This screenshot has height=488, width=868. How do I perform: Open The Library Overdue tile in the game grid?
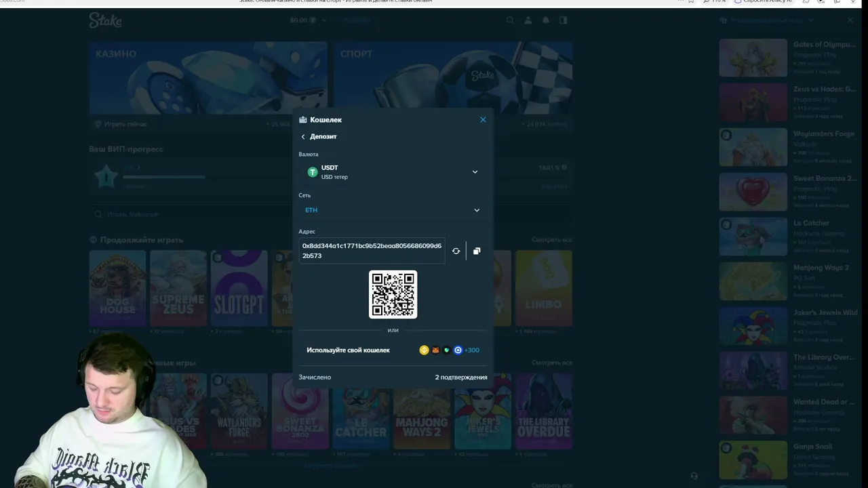(x=544, y=411)
